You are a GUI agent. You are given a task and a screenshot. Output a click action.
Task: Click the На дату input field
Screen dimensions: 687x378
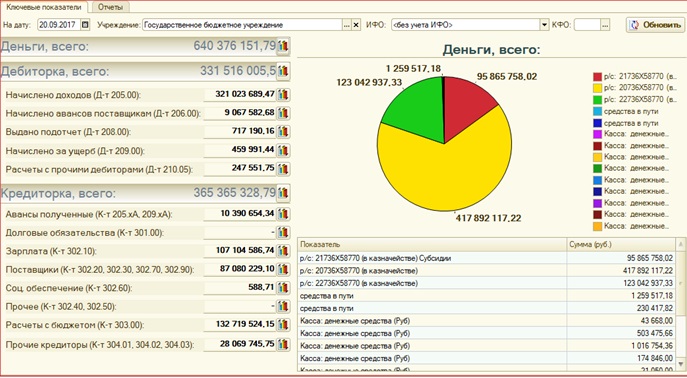(x=59, y=25)
